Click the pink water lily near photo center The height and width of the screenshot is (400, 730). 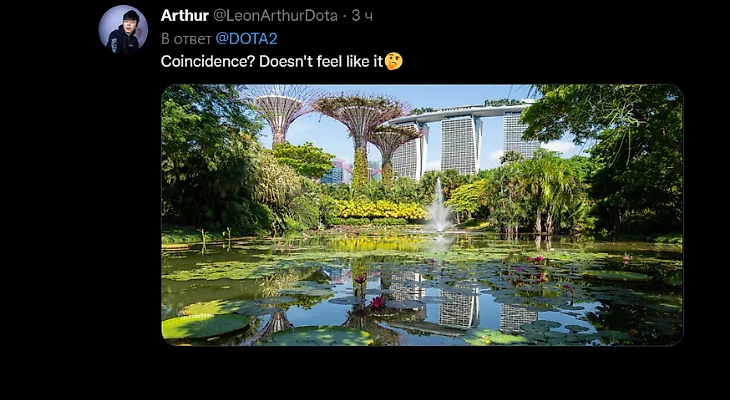tap(378, 302)
